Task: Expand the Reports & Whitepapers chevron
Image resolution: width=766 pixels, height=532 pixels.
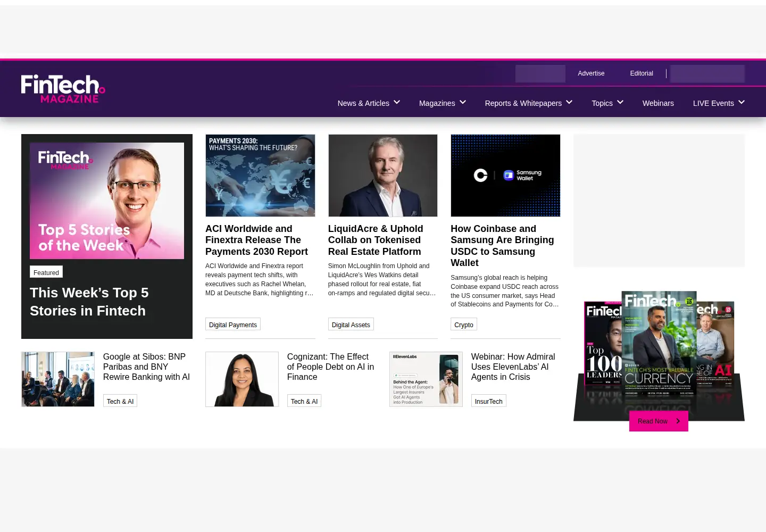Action: click(x=569, y=102)
